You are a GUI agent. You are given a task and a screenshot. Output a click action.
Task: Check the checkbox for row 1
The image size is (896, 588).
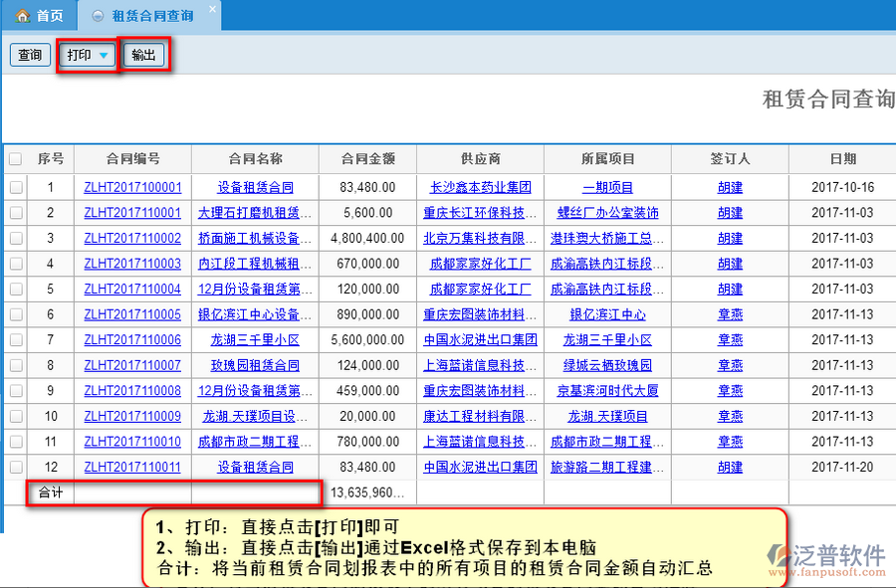[15, 187]
